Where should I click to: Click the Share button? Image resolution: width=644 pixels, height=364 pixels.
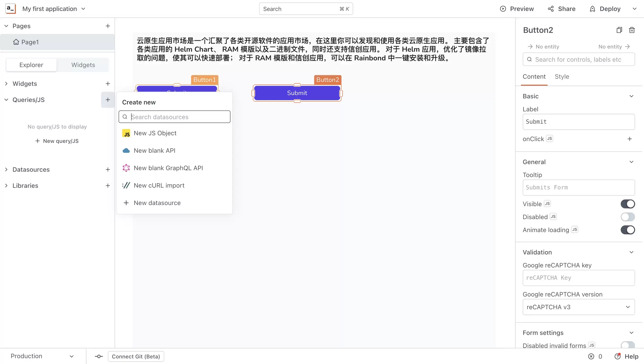coord(561,9)
